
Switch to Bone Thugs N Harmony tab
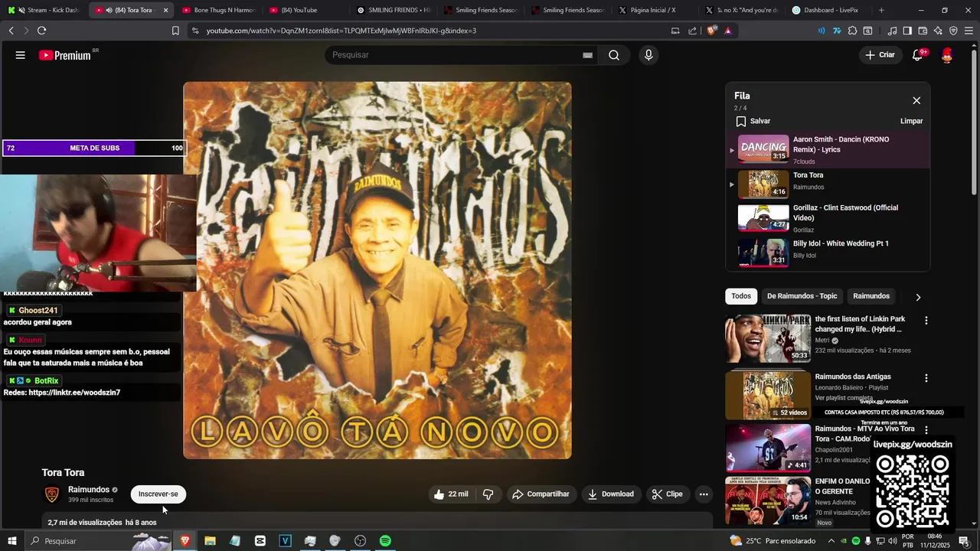click(x=220, y=10)
